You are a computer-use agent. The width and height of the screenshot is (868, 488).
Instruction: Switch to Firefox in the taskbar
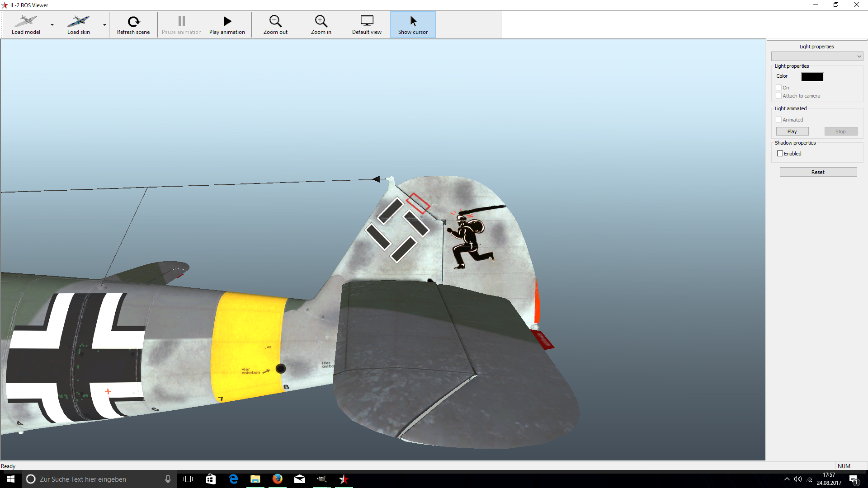tap(278, 479)
